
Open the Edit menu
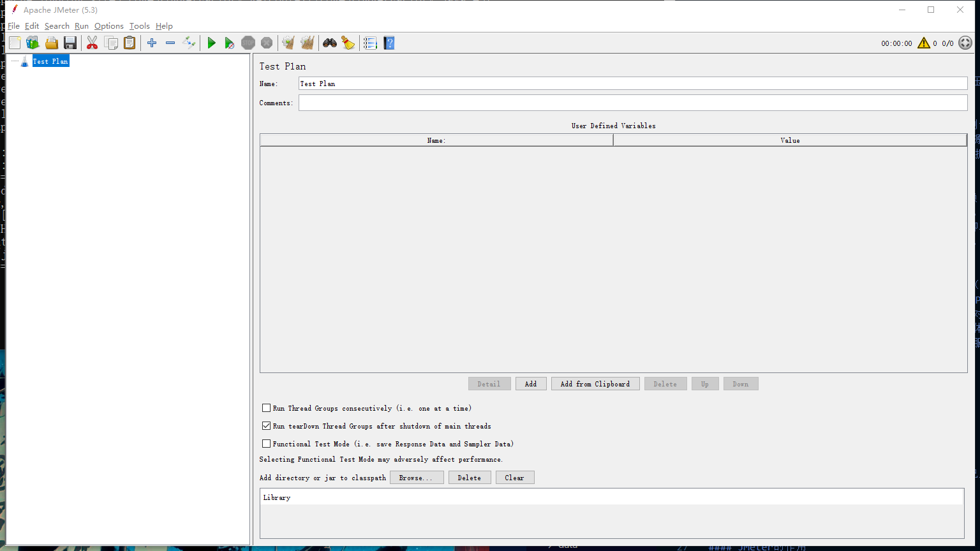click(x=32, y=26)
